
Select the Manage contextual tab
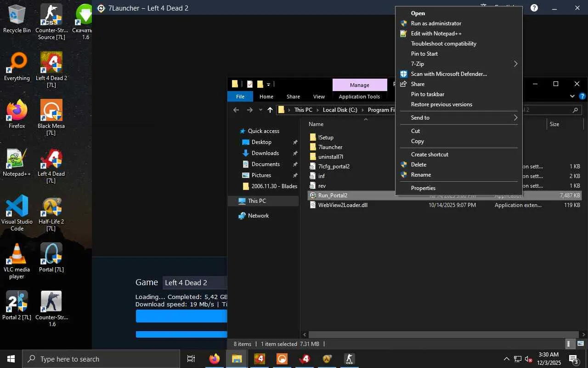[359, 85]
